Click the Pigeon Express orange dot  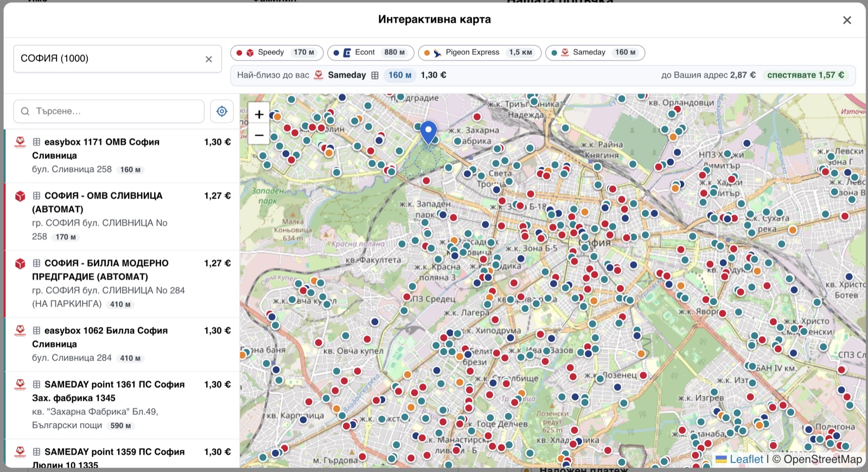coord(427,53)
